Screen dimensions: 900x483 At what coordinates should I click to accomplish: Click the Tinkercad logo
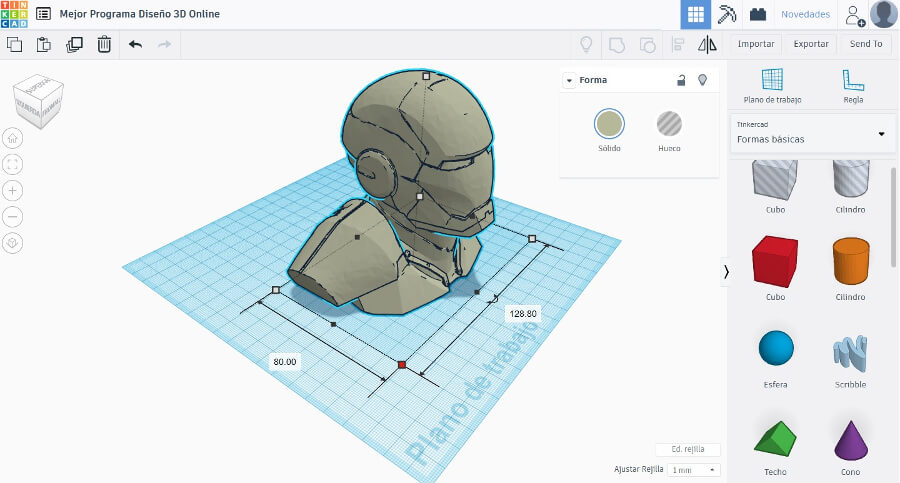click(14, 14)
